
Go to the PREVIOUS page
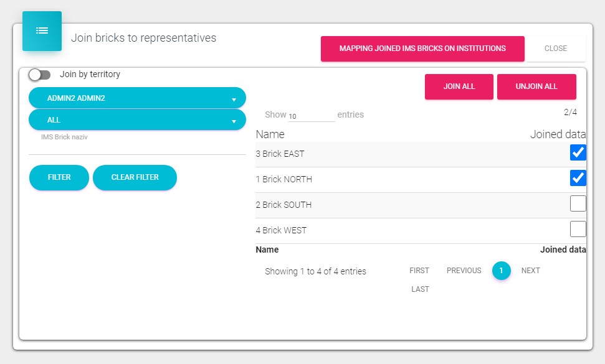click(464, 271)
